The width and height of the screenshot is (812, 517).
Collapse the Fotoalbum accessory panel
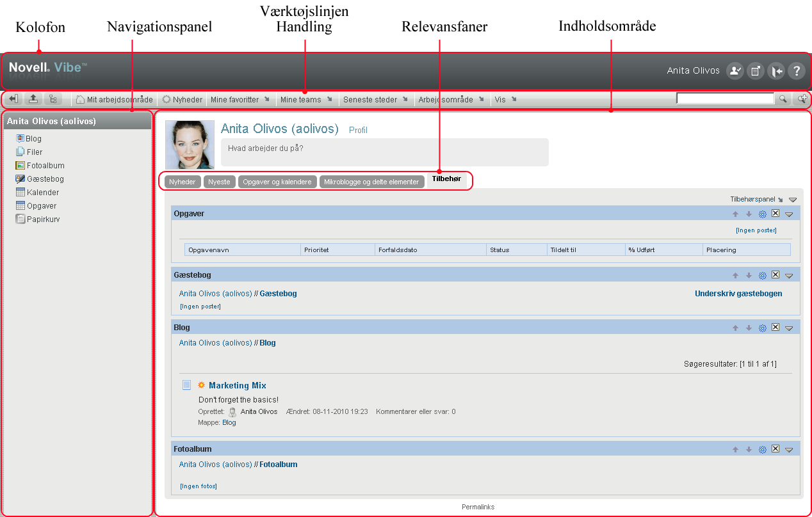[x=789, y=450]
